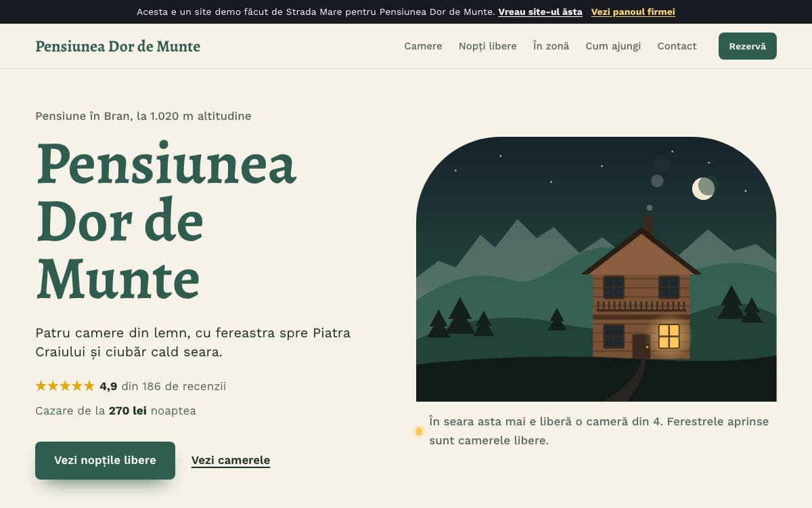Click the caption "În seara asta mai e liberă o cameră"

[x=599, y=431]
